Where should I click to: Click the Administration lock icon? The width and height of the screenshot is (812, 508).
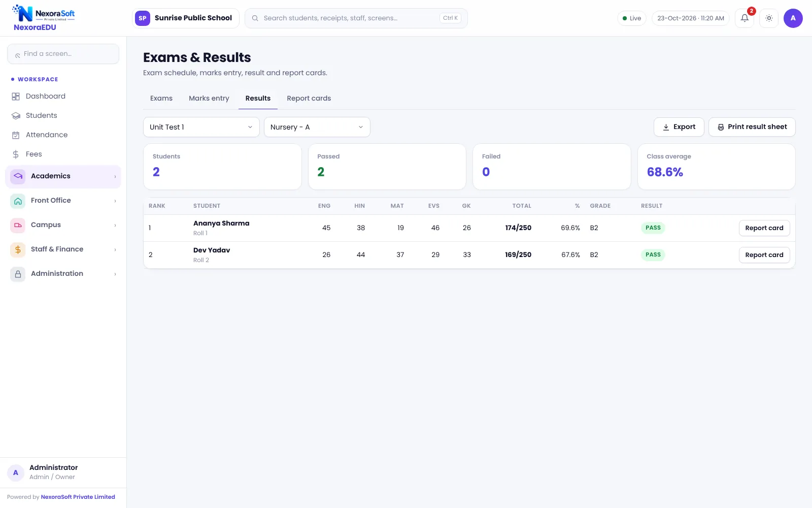pos(18,274)
